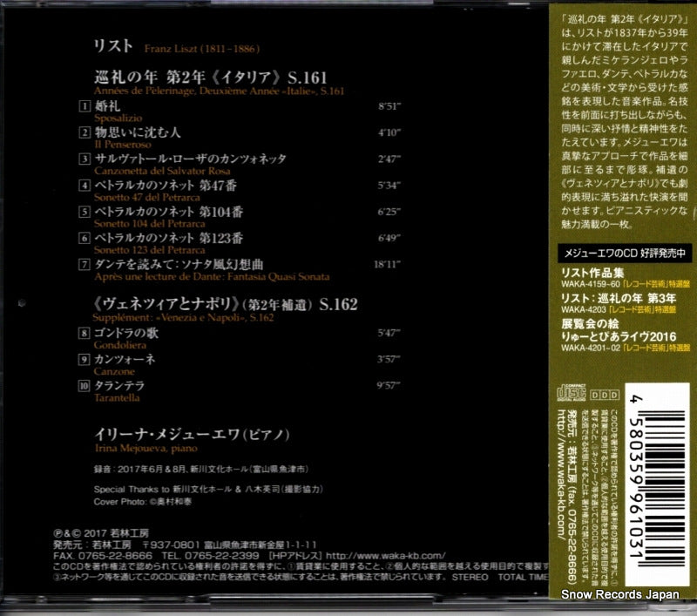The image size is (697, 616).
Task: Click the track 7 number box
Action: click(84, 264)
